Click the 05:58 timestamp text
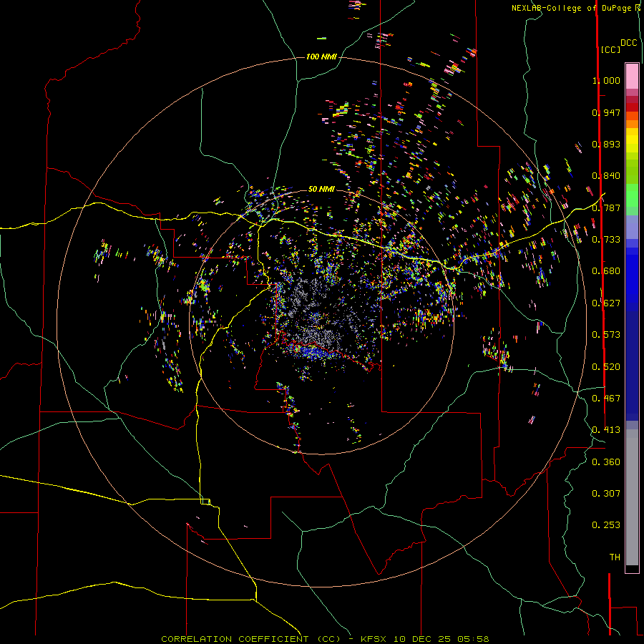644x644 pixels. click(473, 639)
